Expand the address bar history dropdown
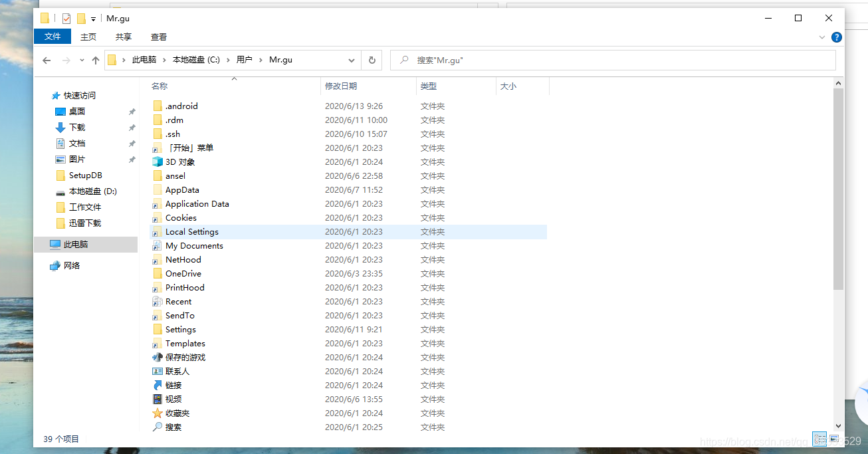Screen dimensions: 868x454 pyautogui.click(x=352, y=60)
